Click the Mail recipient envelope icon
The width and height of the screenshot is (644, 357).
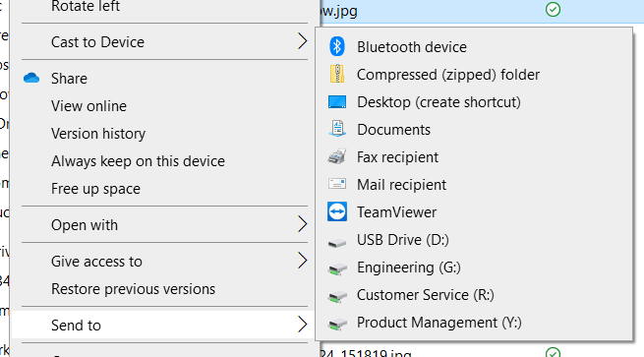point(337,184)
